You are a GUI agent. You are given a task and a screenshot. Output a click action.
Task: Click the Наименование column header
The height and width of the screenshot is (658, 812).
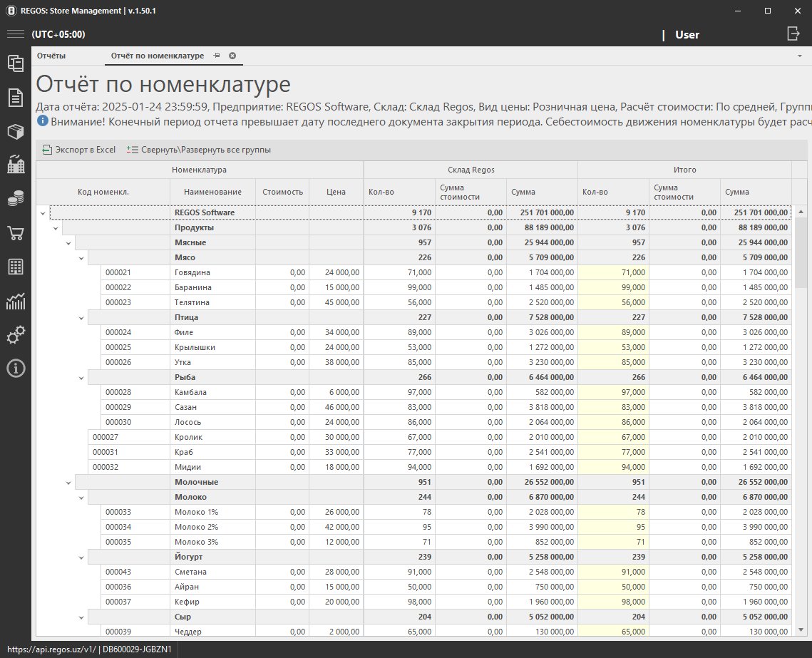pyautogui.click(x=212, y=192)
